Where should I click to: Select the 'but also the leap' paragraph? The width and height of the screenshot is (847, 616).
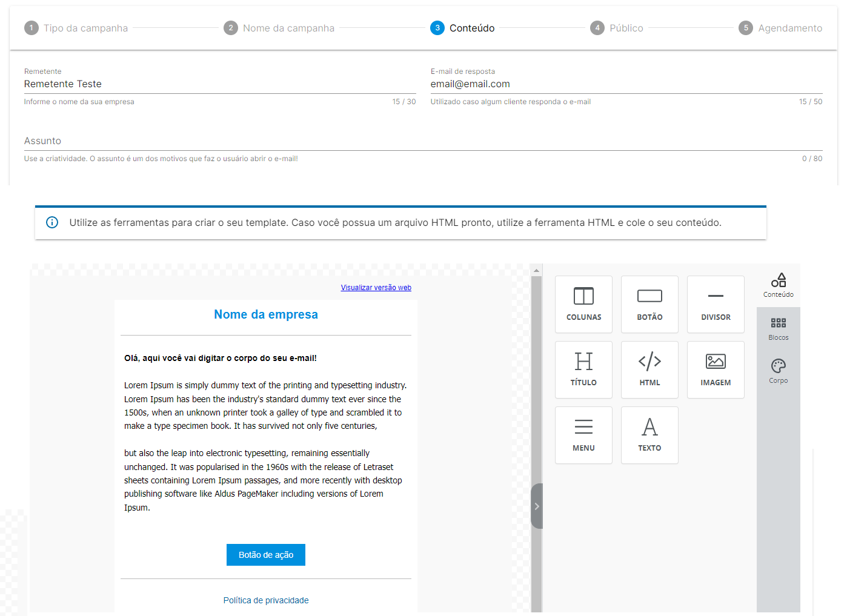tap(264, 480)
